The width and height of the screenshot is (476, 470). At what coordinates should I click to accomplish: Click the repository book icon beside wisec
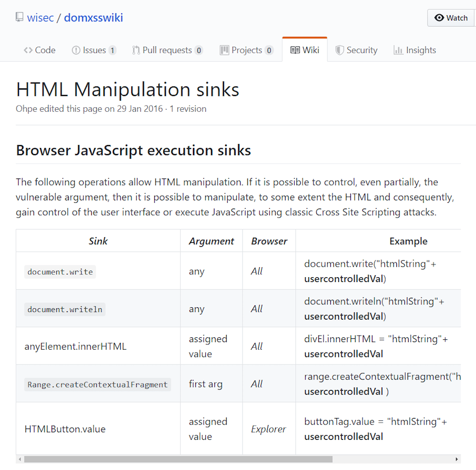coord(20,17)
